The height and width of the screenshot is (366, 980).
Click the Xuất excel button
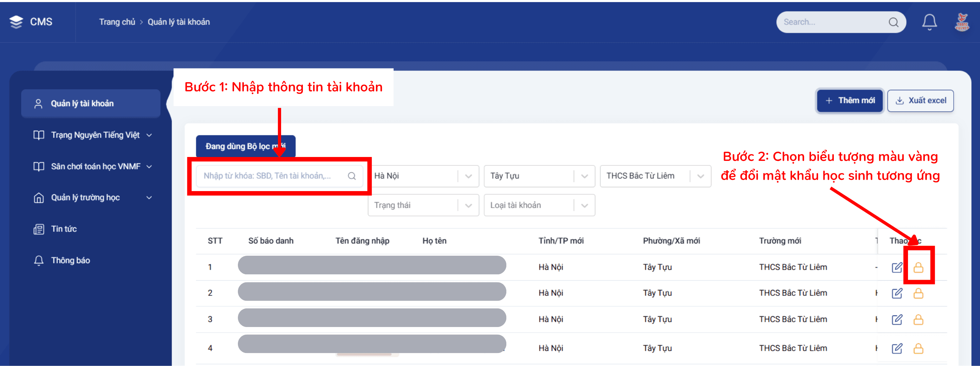[x=920, y=100]
